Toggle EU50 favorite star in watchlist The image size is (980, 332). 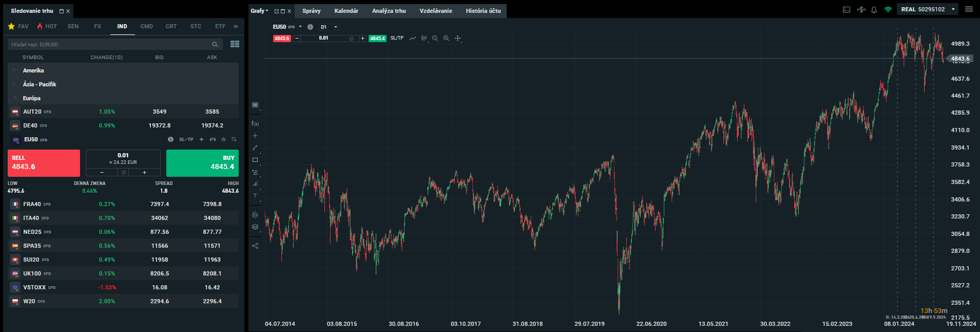223,140
